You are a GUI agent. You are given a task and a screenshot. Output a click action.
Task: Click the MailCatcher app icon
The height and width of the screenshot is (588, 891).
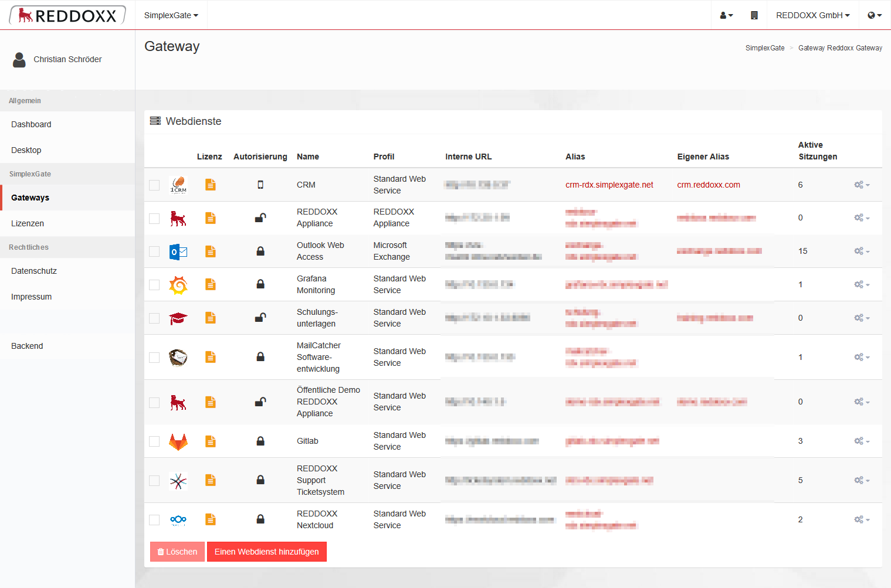click(178, 357)
